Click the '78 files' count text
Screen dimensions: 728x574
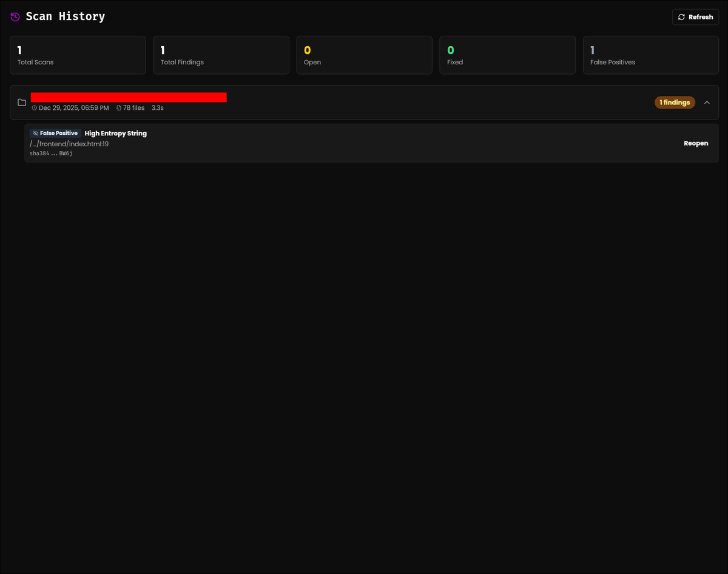click(134, 108)
